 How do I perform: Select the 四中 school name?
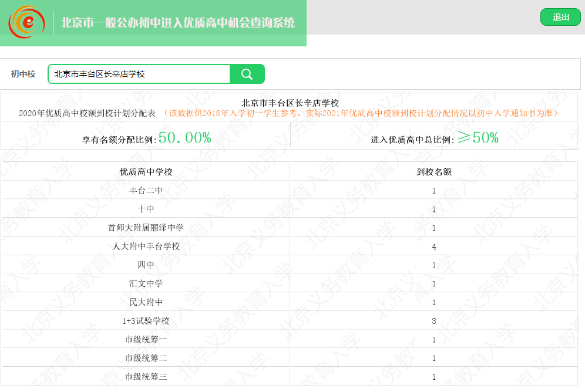[x=146, y=265]
